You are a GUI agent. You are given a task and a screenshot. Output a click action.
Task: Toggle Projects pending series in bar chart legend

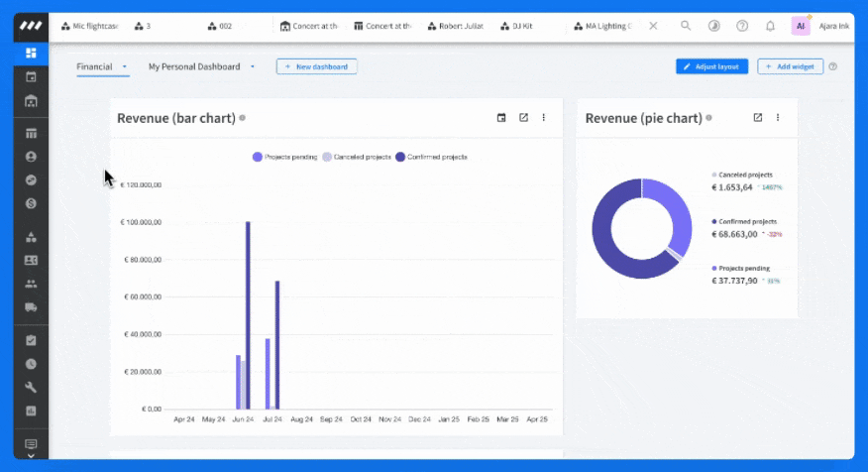284,157
